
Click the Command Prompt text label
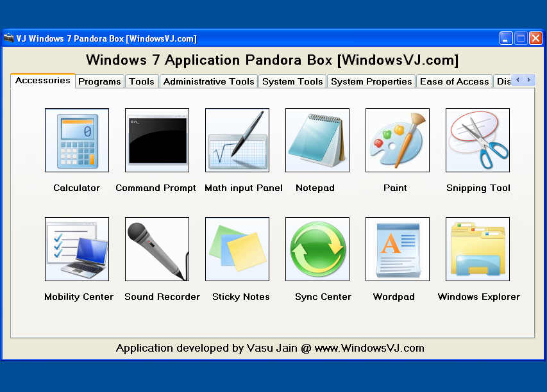pos(156,188)
